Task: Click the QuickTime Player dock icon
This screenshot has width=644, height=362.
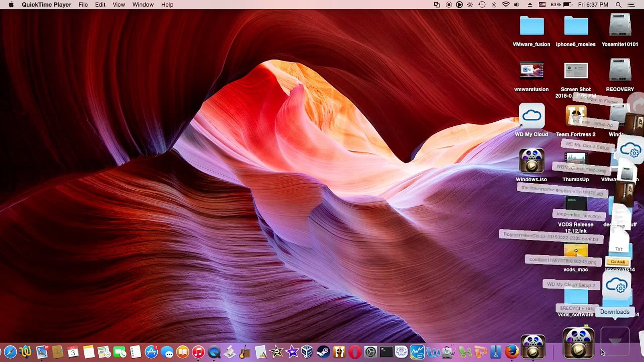Action: [x=214, y=352]
